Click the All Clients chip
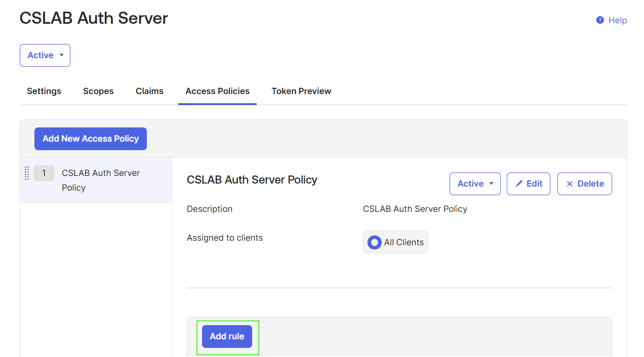The image size is (644, 357). (395, 242)
